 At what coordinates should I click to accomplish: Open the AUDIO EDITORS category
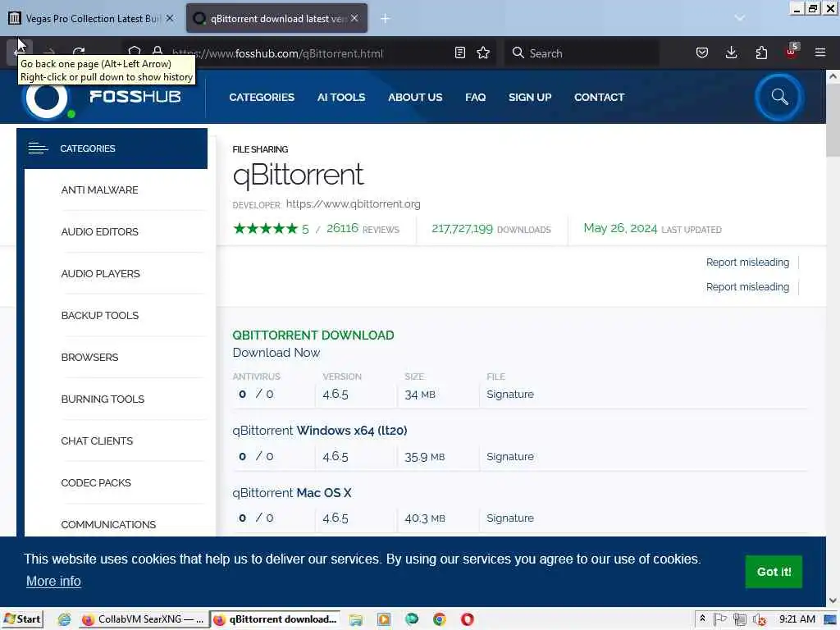[x=99, y=231]
